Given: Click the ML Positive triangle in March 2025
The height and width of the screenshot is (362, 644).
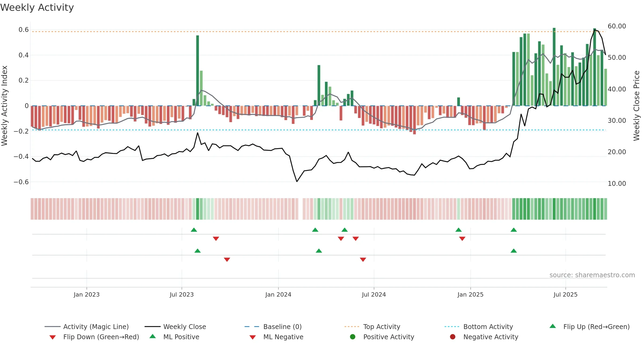Looking at the screenshot, I should click(x=514, y=251).
